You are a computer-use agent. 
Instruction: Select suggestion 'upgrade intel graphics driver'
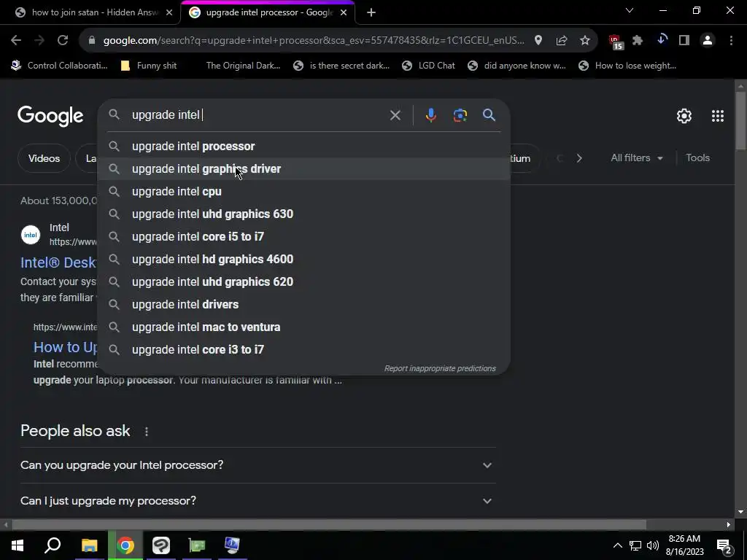[x=304, y=168]
